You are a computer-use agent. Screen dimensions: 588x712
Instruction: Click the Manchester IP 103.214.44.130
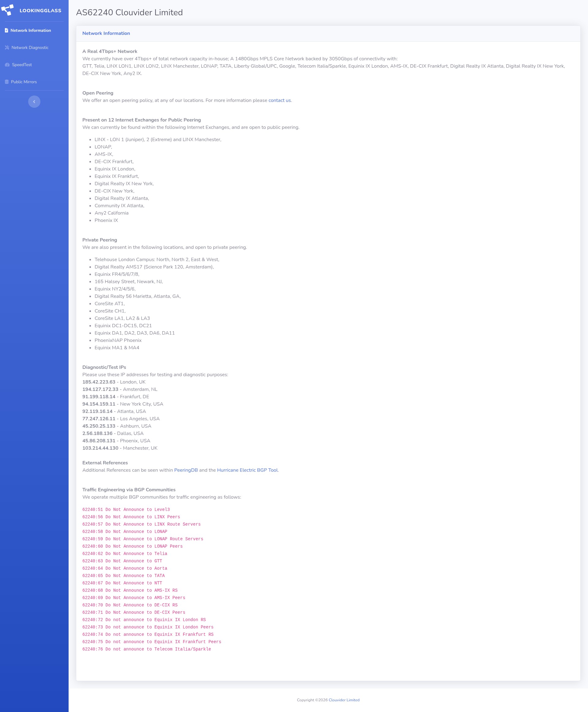[100, 448]
